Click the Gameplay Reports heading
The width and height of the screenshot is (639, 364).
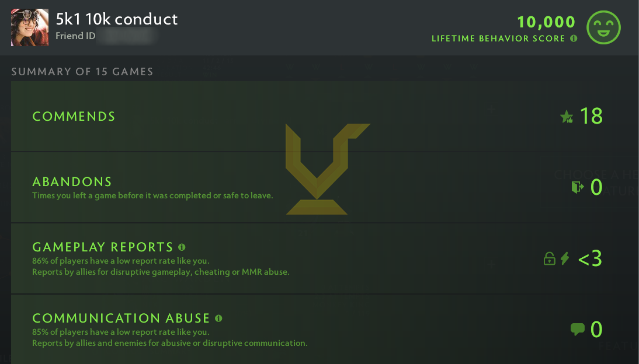point(103,247)
